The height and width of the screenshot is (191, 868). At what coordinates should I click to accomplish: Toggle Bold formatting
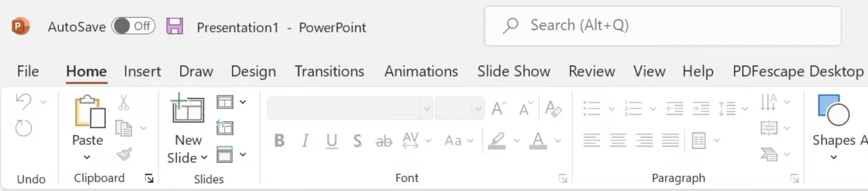pyautogui.click(x=279, y=140)
